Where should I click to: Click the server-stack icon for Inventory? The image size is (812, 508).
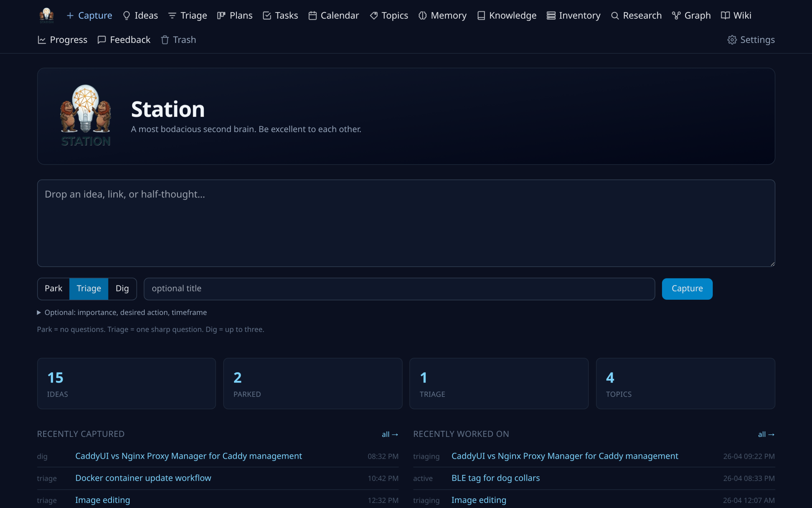pyautogui.click(x=551, y=16)
